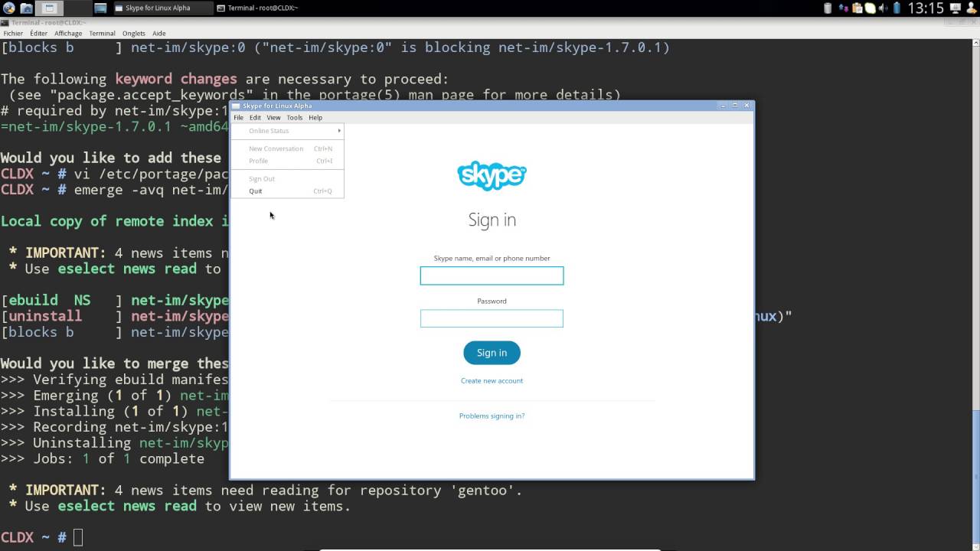Click the last CLDX ~ # prompt in Terminal
This screenshot has width=980, height=551.
click(34, 537)
